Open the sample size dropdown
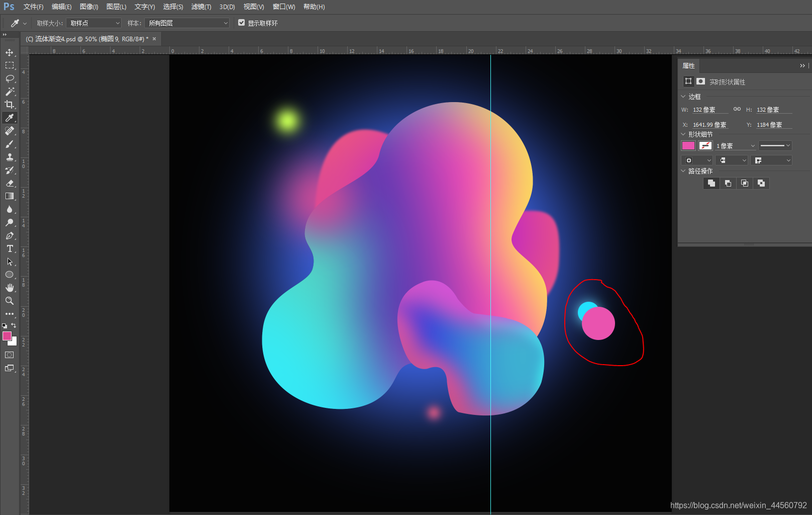 (x=94, y=23)
